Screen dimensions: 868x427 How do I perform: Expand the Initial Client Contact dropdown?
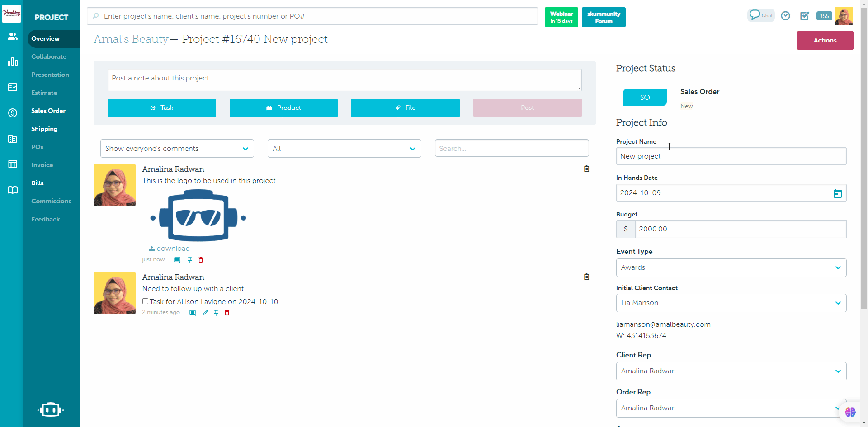click(731, 303)
